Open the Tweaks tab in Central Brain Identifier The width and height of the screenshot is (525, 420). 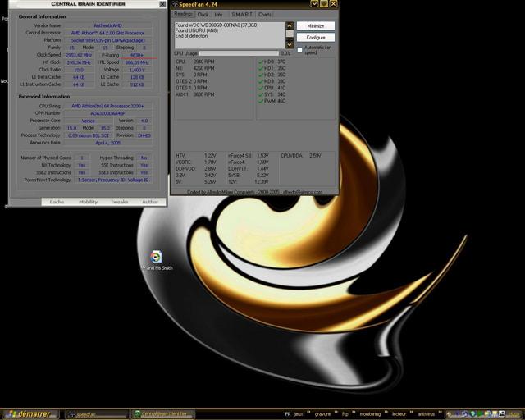(119, 202)
